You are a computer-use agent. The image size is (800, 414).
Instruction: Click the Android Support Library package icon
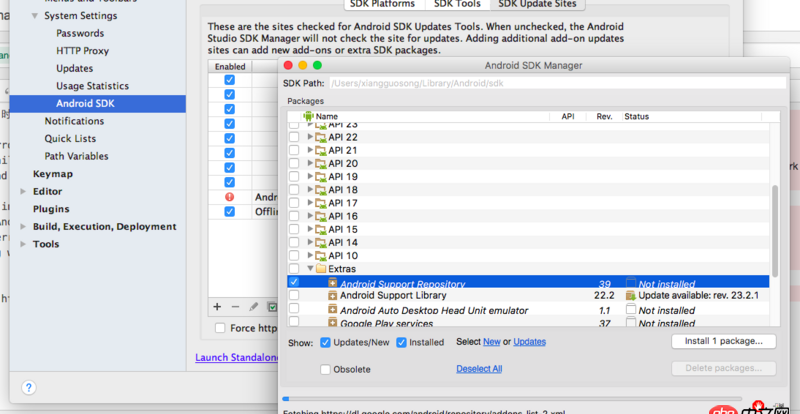tap(333, 296)
